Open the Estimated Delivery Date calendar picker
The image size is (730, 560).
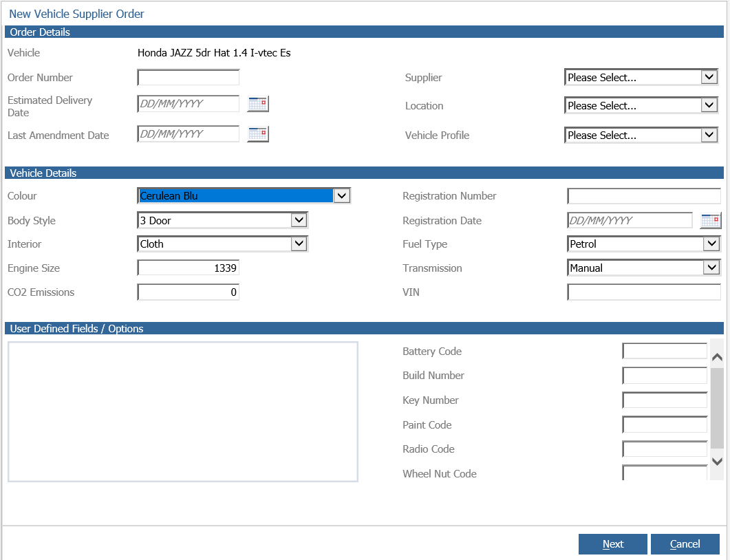[x=258, y=103]
